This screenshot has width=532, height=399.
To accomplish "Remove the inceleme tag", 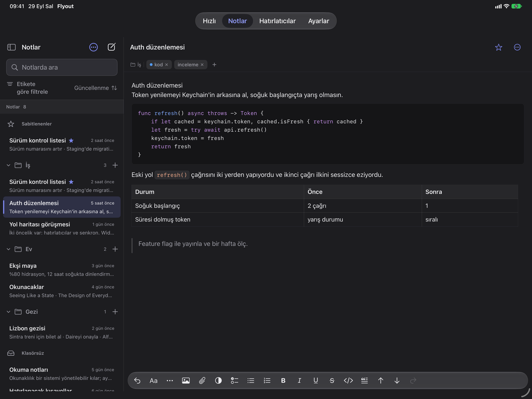I will click(x=202, y=65).
